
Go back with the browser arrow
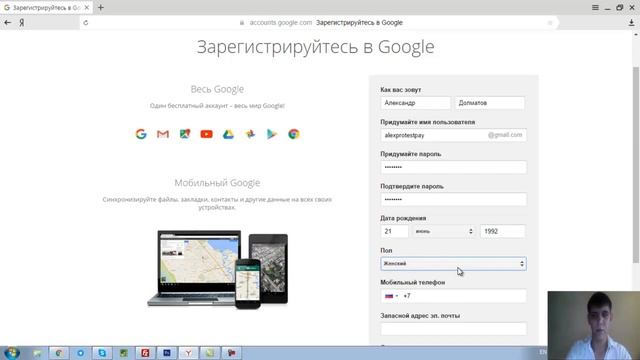8,23
